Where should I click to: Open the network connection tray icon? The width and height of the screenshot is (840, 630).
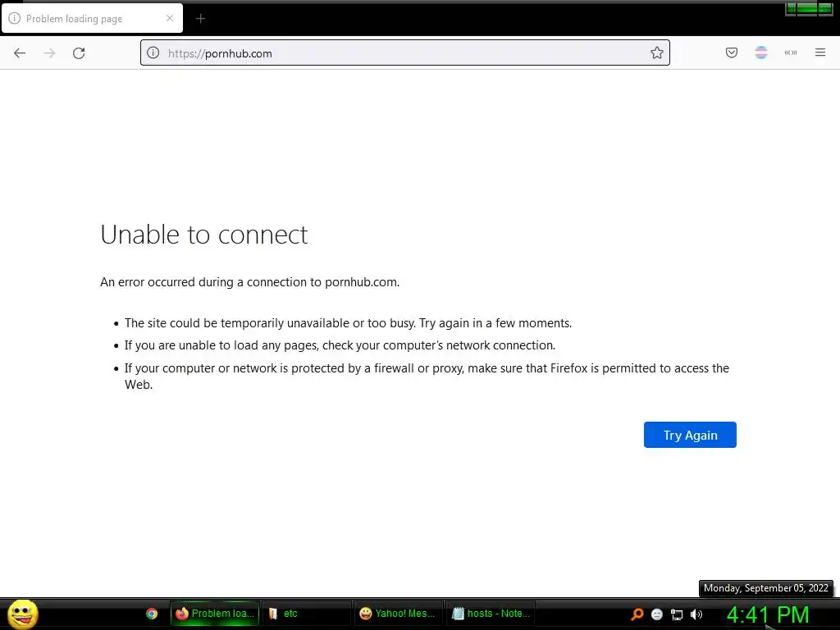click(677, 614)
